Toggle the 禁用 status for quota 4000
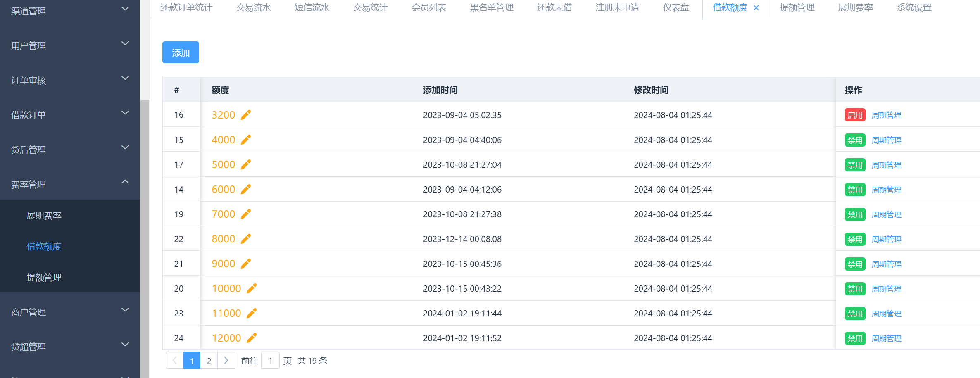 [x=855, y=140]
